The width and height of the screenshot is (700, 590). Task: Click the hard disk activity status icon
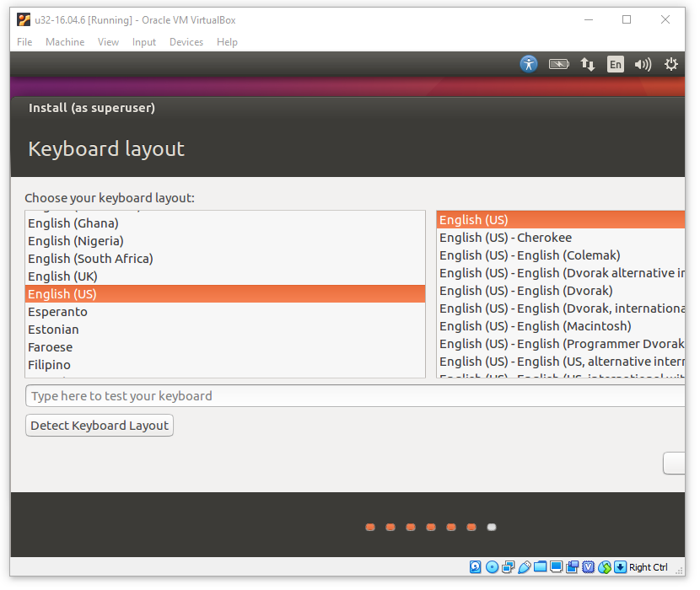pyautogui.click(x=476, y=567)
